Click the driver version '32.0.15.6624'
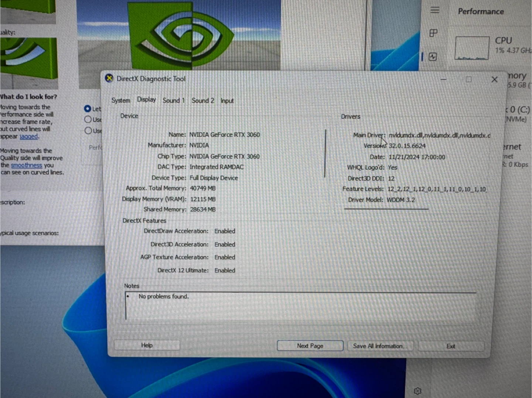 [x=407, y=146]
